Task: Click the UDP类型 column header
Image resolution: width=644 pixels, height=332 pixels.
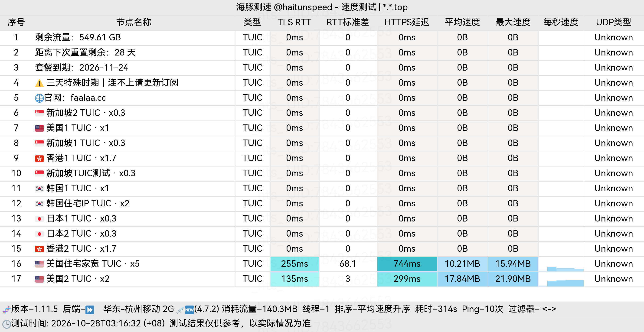Action: click(614, 22)
